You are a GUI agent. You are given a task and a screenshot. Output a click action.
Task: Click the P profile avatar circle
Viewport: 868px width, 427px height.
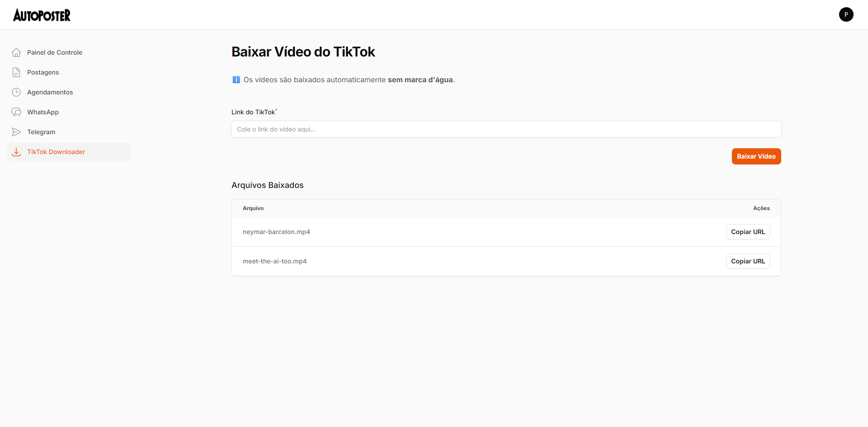(x=846, y=14)
